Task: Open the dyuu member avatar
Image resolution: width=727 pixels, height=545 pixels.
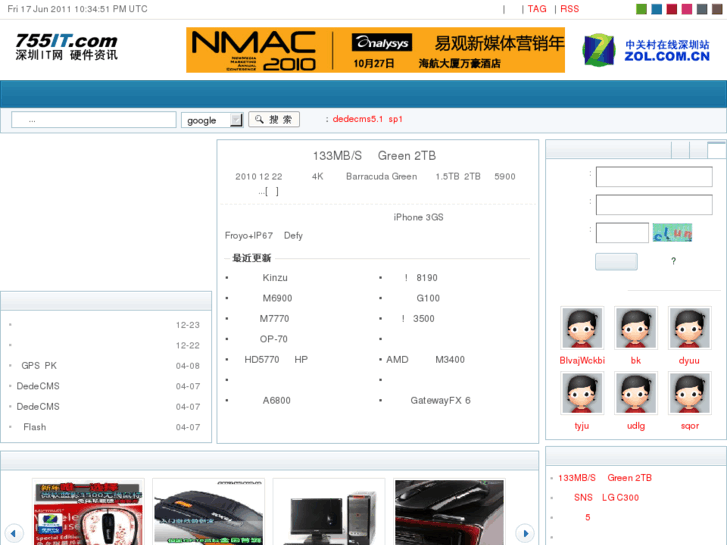Action: click(x=689, y=328)
